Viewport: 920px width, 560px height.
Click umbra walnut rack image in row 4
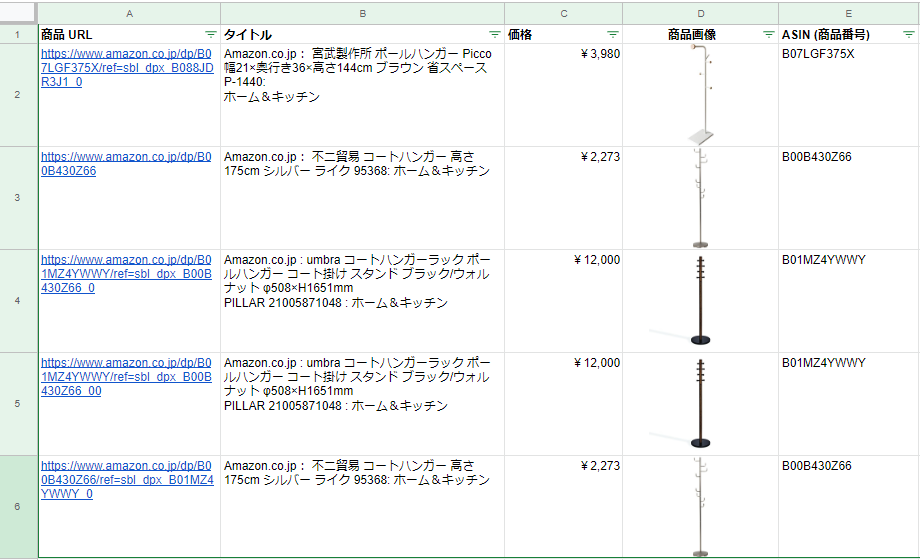(x=700, y=301)
